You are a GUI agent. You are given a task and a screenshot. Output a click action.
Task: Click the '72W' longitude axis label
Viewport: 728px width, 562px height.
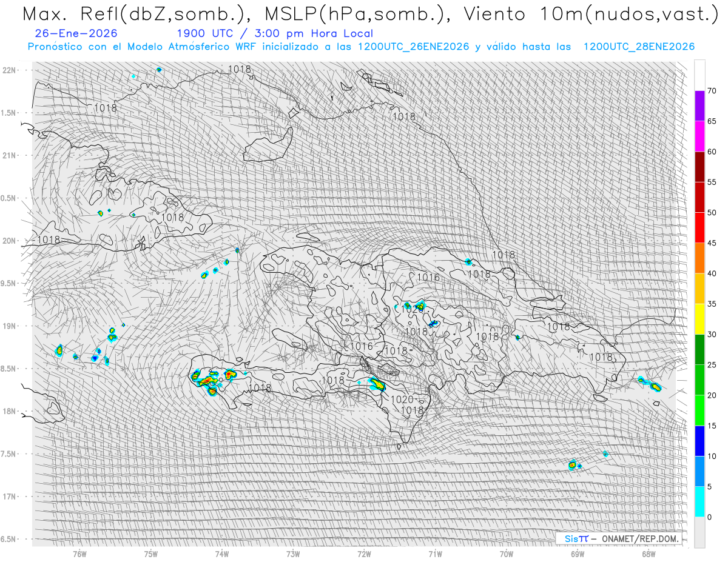point(363,554)
